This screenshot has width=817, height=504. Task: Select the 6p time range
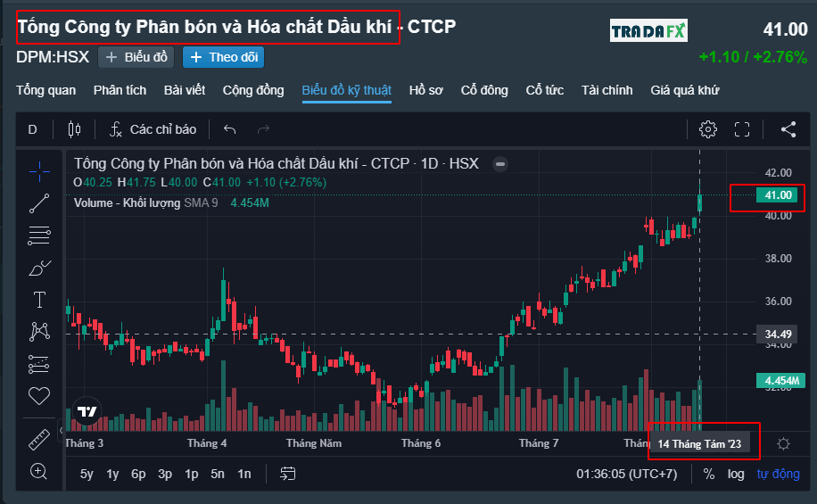tap(138, 474)
